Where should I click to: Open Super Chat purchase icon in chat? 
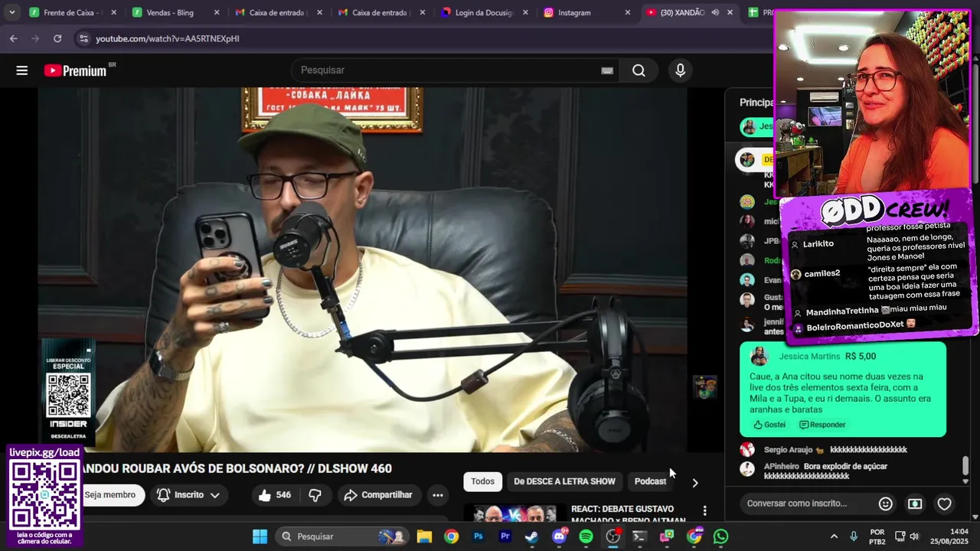coord(915,504)
